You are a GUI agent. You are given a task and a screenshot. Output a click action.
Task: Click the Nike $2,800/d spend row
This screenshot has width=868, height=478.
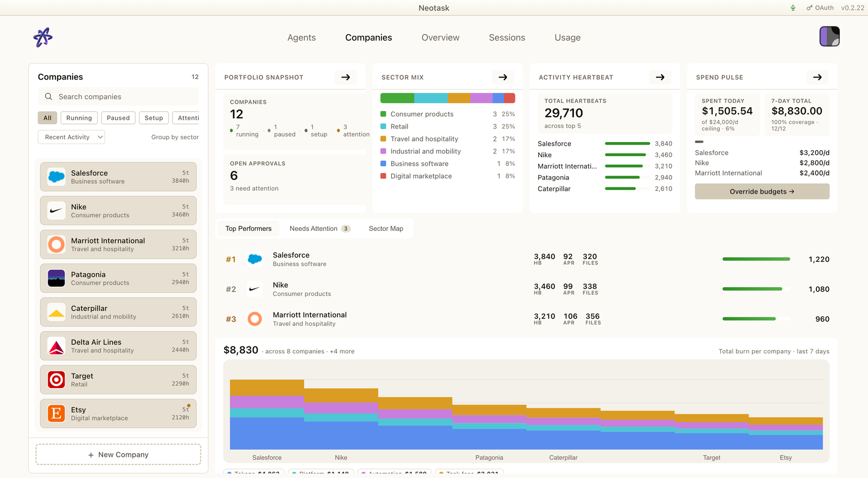[x=762, y=163]
